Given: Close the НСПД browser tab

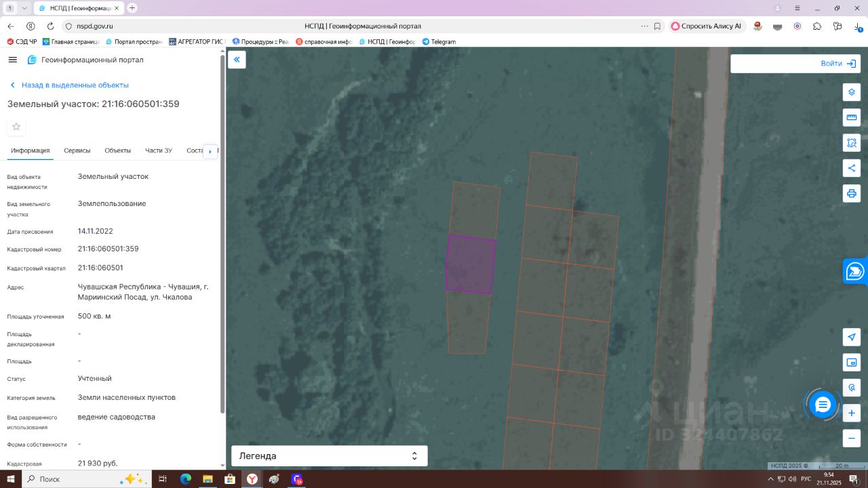Looking at the screenshot, I should click(x=117, y=8).
